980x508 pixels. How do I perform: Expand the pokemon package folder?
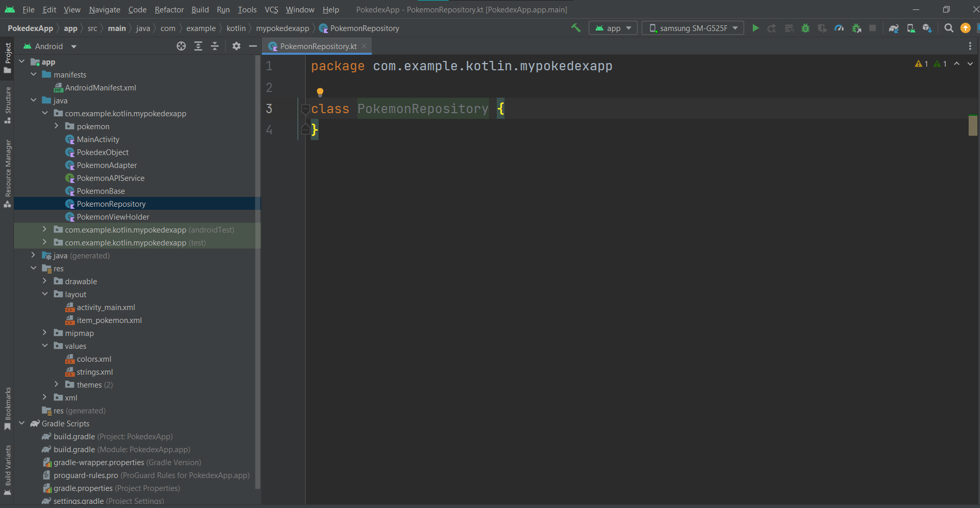56,126
